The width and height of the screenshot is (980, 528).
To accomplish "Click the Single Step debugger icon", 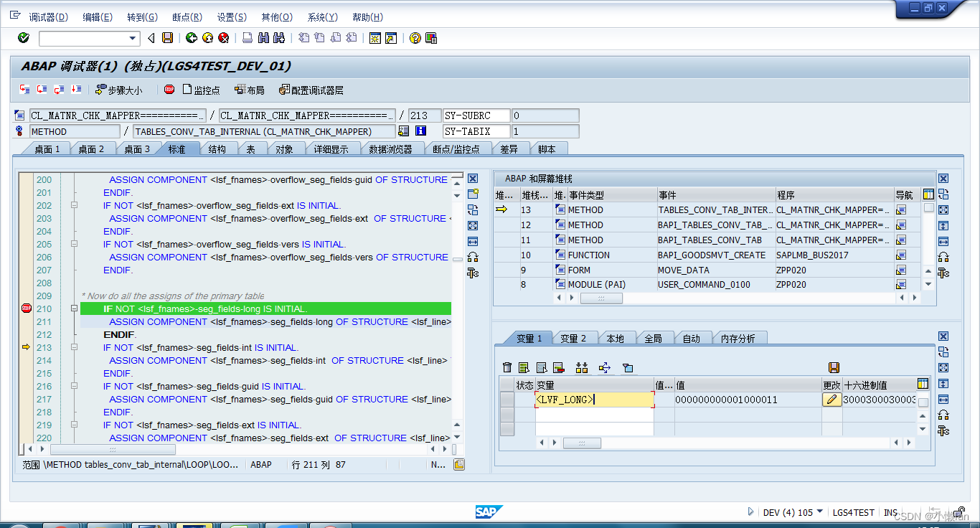I will click(x=24, y=90).
